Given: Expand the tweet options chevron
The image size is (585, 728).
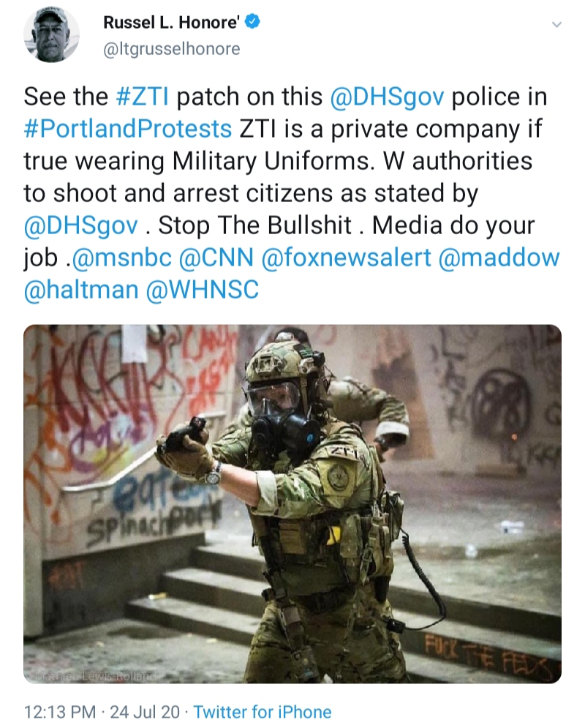Looking at the screenshot, I should point(556,24).
